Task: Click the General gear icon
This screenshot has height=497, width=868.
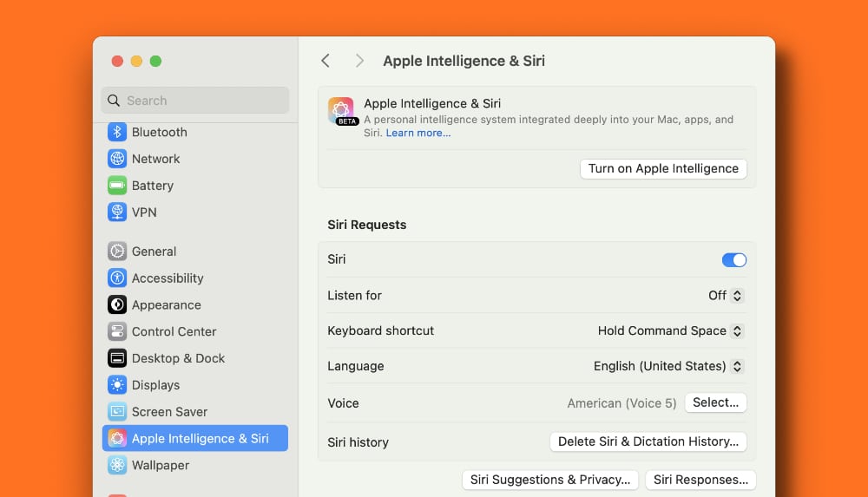Action: (117, 252)
